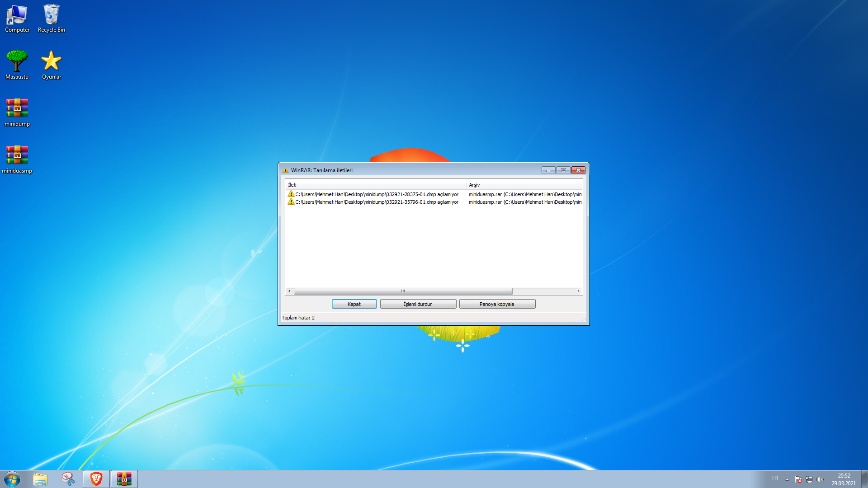Show hidden icons in system tray

click(787, 479)
